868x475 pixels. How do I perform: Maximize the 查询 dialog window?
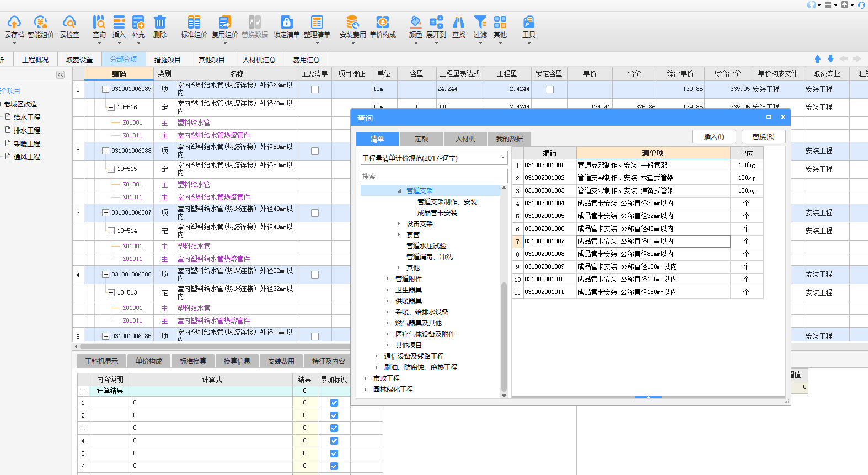769,117
